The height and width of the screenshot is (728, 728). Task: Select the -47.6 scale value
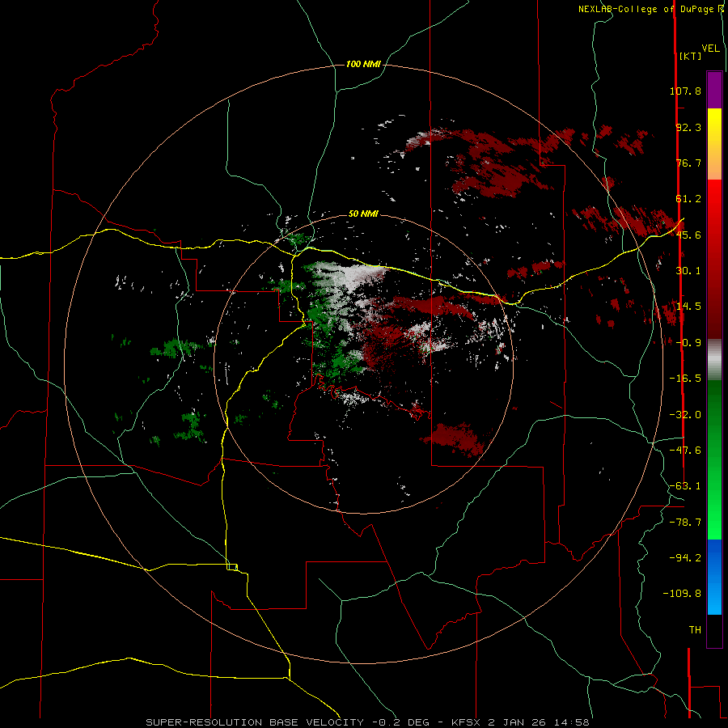tap(685, 451)
